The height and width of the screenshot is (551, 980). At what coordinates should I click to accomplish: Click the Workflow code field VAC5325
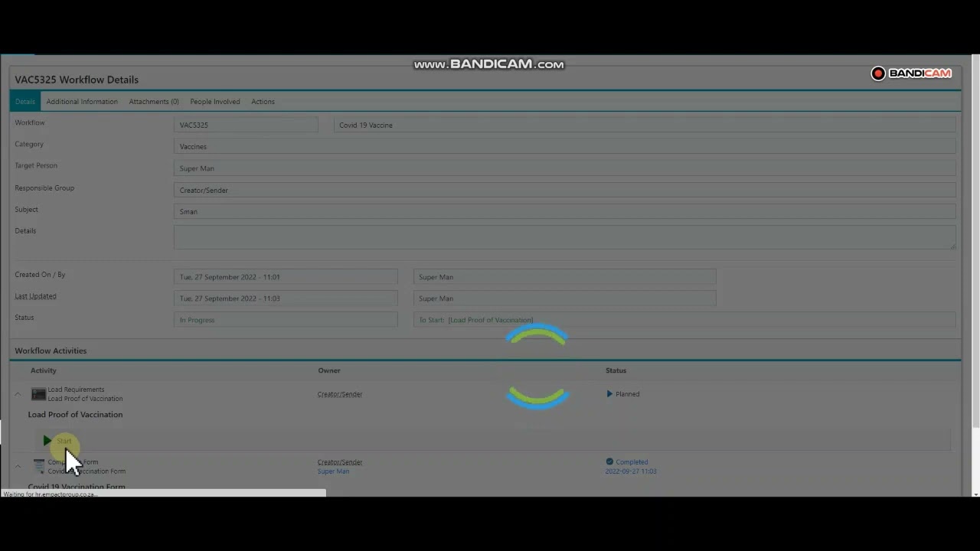pyautogui.click(x=246, y=125)
